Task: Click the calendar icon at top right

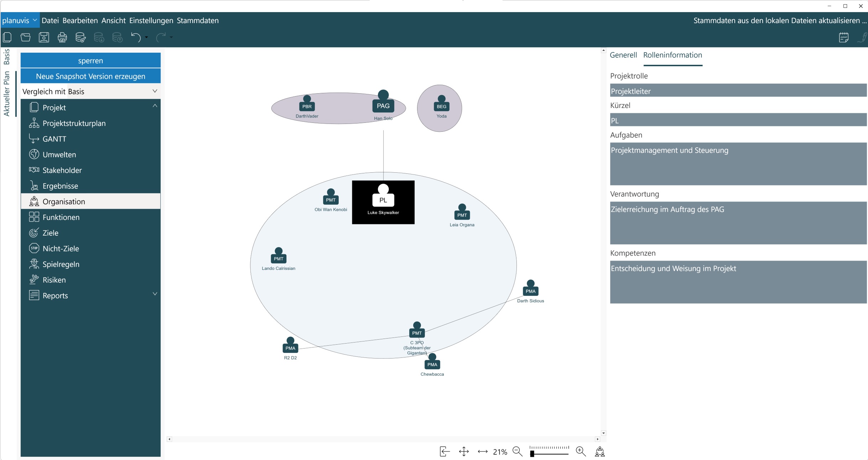Action: click(x=843, y=37)
